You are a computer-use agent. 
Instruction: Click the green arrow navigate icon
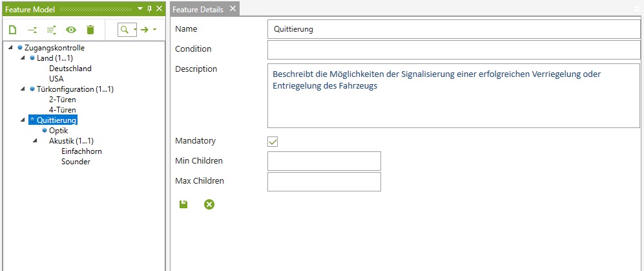(145, 30)
